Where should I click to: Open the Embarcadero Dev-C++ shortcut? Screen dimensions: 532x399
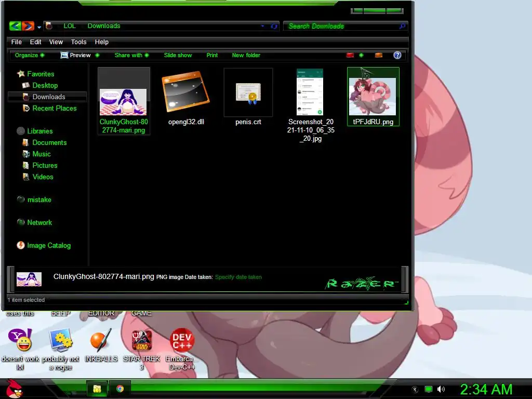click(x=182, y=340)
